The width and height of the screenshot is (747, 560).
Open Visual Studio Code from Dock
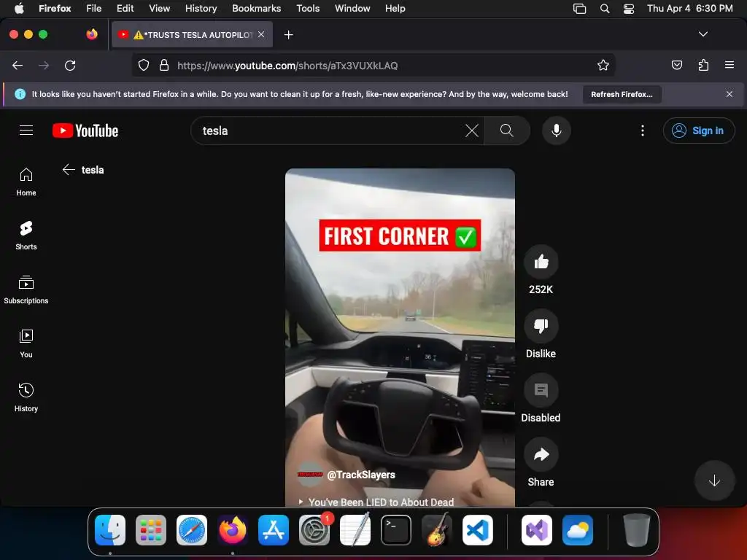[x=477, y=530]
